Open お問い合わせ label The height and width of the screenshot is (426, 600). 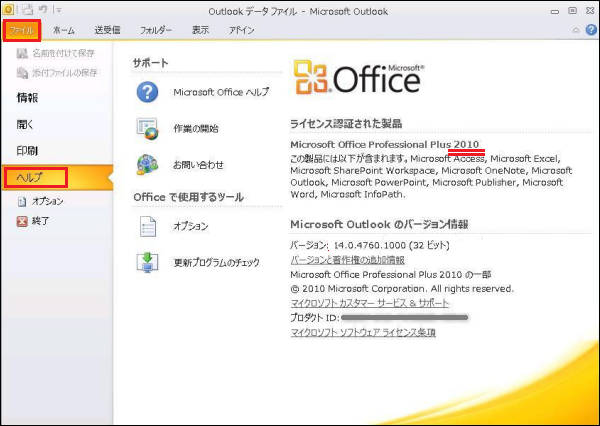[x=198, y=165]
